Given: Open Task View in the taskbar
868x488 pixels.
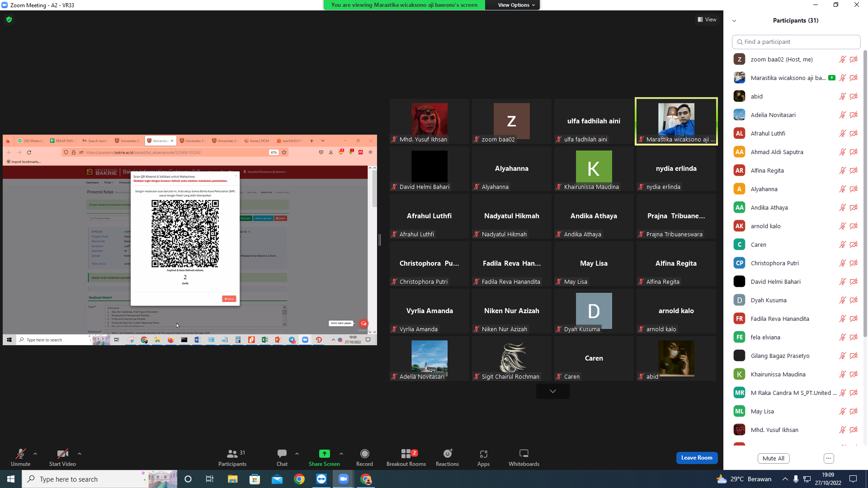Looking at the screenshot, I should [x=210, y=479].
